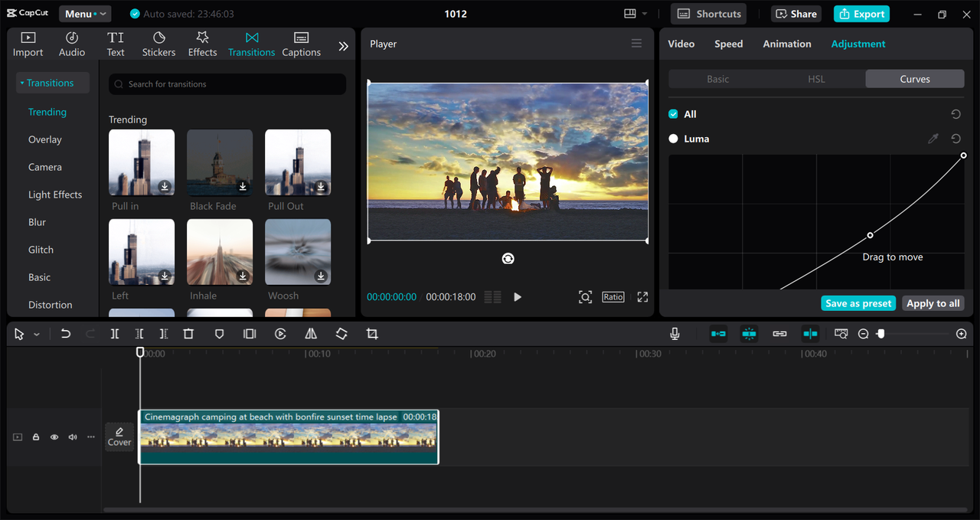980x520 pixels.
Task: Switch to the Video tab
Action: (x=681, y=44)
